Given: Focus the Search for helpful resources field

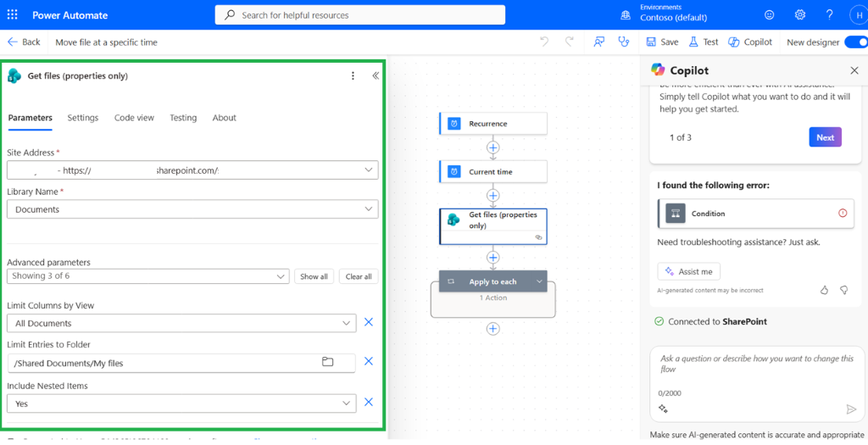Looking at the screenshot, I should pyautogui.click(x=359, y=15).
